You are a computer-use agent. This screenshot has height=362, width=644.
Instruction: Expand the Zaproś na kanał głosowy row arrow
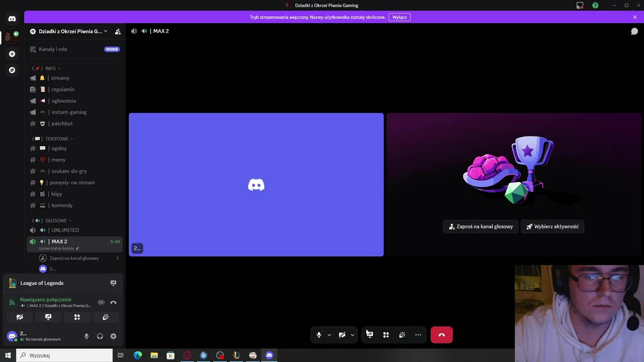(118, 258)
